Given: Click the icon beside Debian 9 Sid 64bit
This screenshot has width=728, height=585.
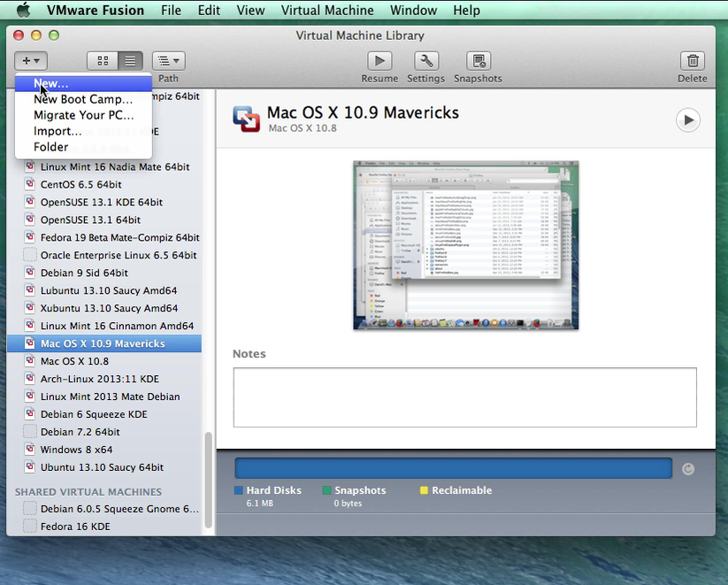Looking at the screenshot, I should (30, 273).
